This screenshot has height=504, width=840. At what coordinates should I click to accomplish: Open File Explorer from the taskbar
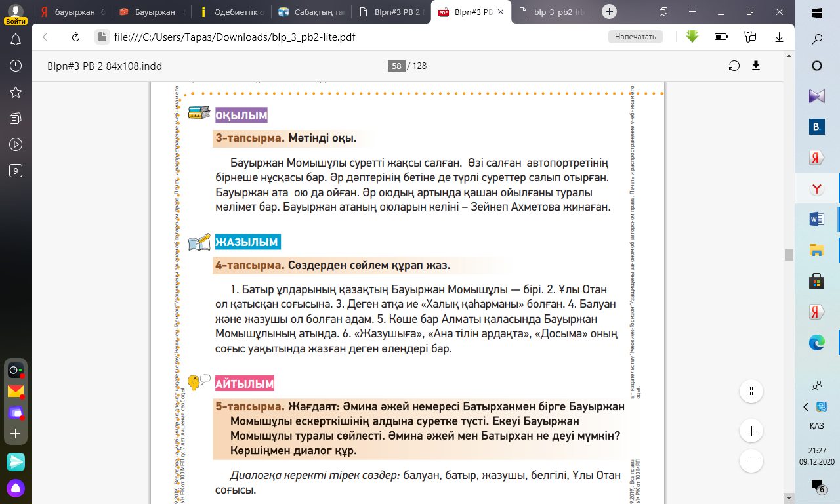pos(817,250)
